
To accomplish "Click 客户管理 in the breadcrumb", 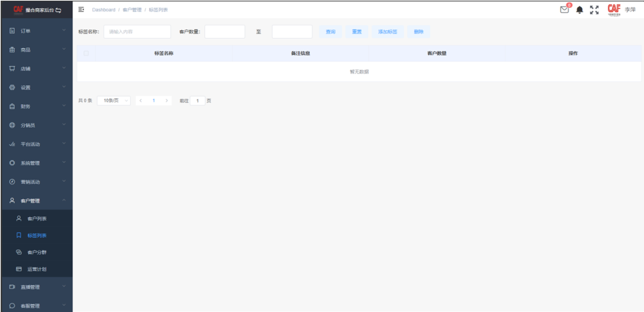I will point(132,10).
